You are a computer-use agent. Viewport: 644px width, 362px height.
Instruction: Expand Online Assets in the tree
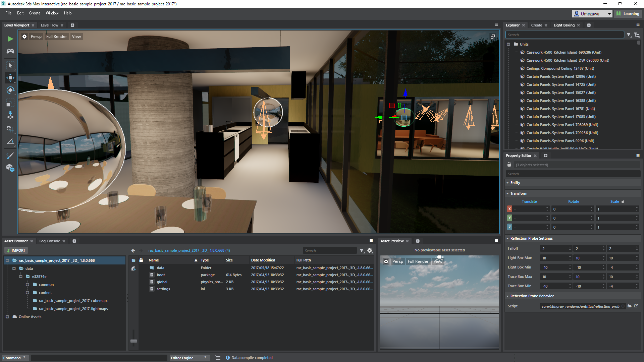[x=7, y=317]
